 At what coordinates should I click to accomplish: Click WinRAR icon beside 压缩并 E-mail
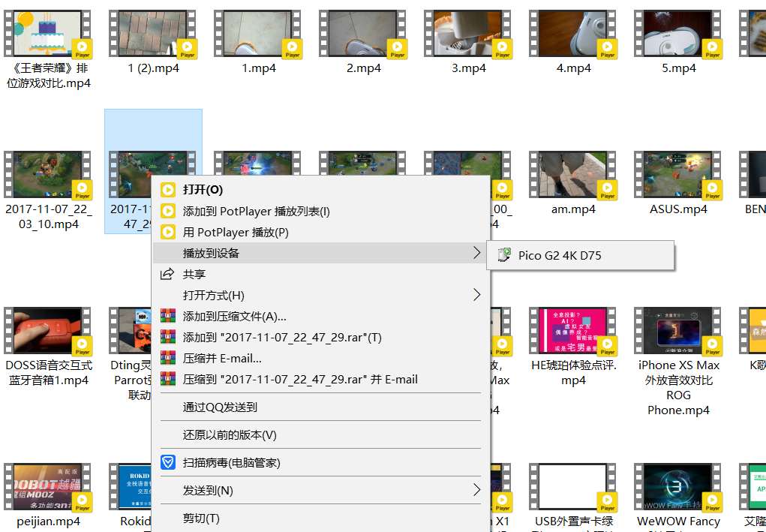point(168,359)
